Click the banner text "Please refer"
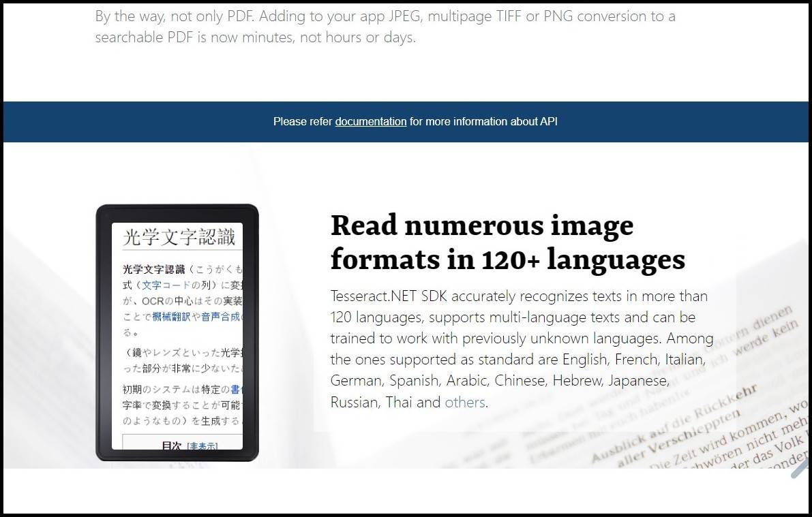 coord(303,122)
